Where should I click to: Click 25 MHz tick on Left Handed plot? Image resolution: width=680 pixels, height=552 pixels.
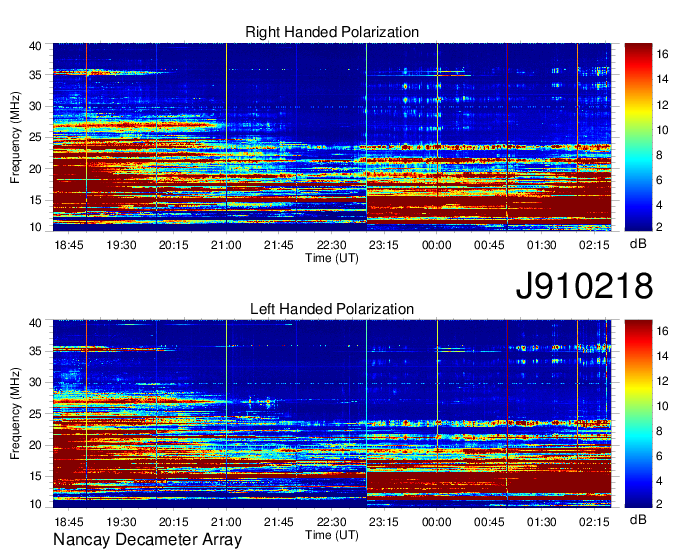click(x=35, y=414)
